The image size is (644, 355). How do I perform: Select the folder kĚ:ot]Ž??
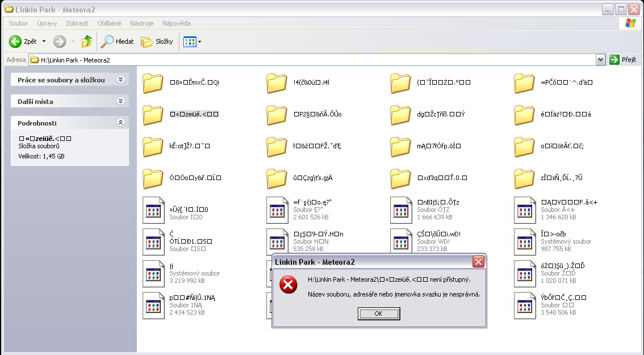153,147
